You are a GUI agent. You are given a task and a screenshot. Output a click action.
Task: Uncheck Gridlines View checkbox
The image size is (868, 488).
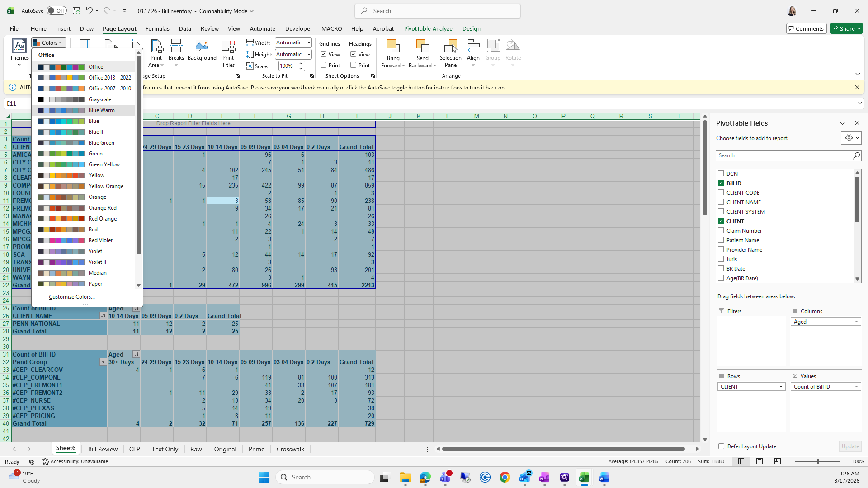coord(324,54)
